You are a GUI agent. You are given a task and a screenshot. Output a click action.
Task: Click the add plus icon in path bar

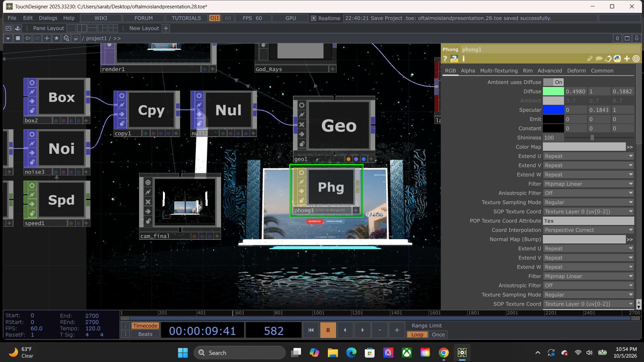point(47,38)
